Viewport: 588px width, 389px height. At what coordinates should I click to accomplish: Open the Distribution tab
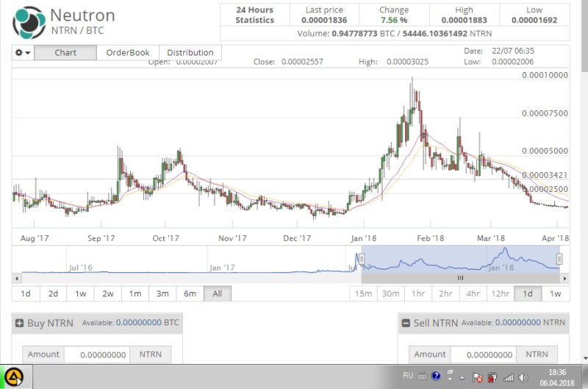point(190,53)
